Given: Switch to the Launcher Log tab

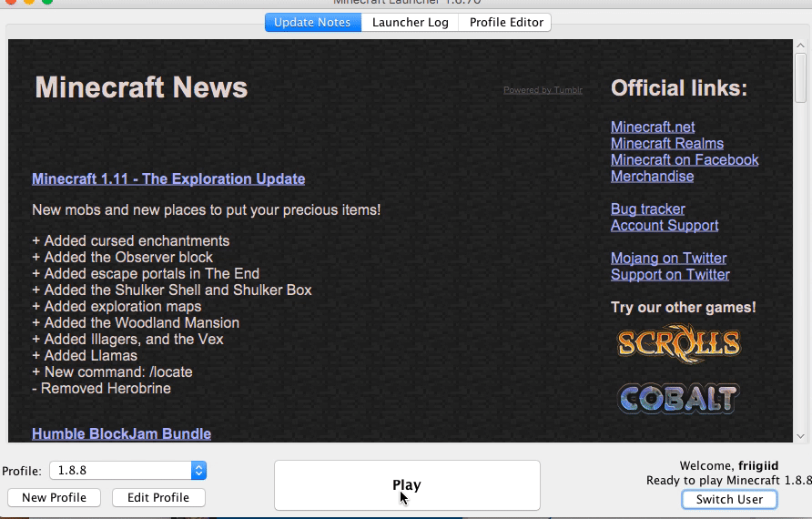Looking at the screenshot, I should tap(411, 22).
